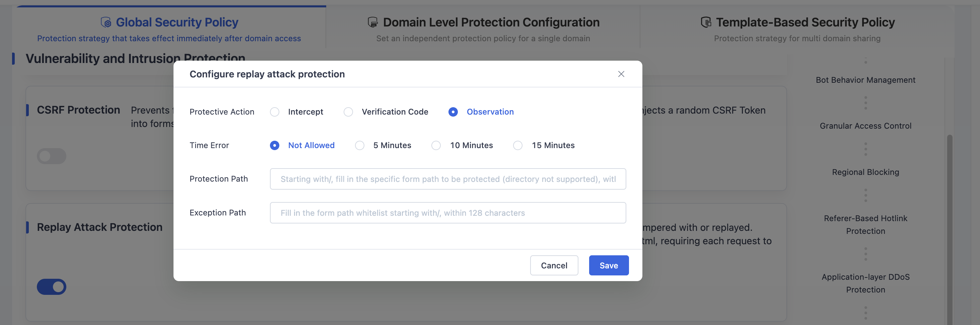Disable the Replay Attack Protection switch
Image resolution: width=980 pixels, height=325 pixels.
click(x=51, y=287)
